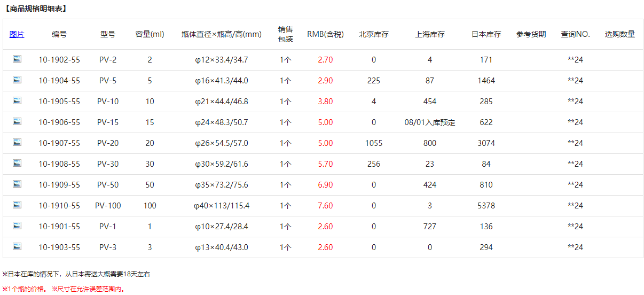This screenshot has width=644, height=295.
Task: Show the image icon for PV-100
Action: 17,205
